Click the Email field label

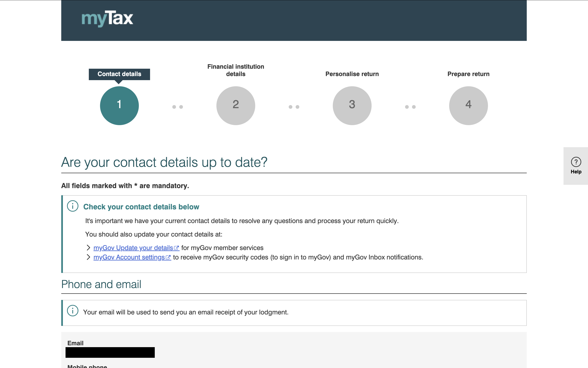(x=75, y=343)
